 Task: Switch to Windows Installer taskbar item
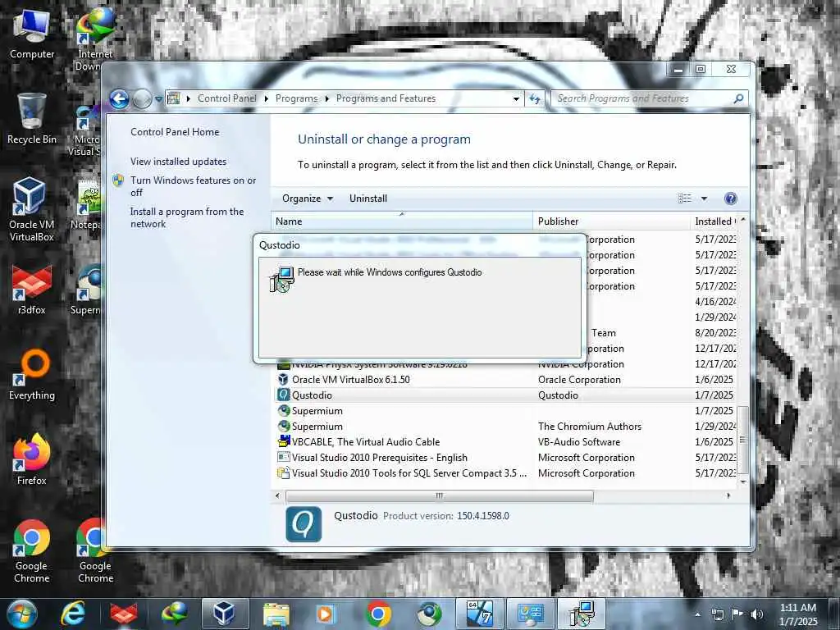(582, 614)
